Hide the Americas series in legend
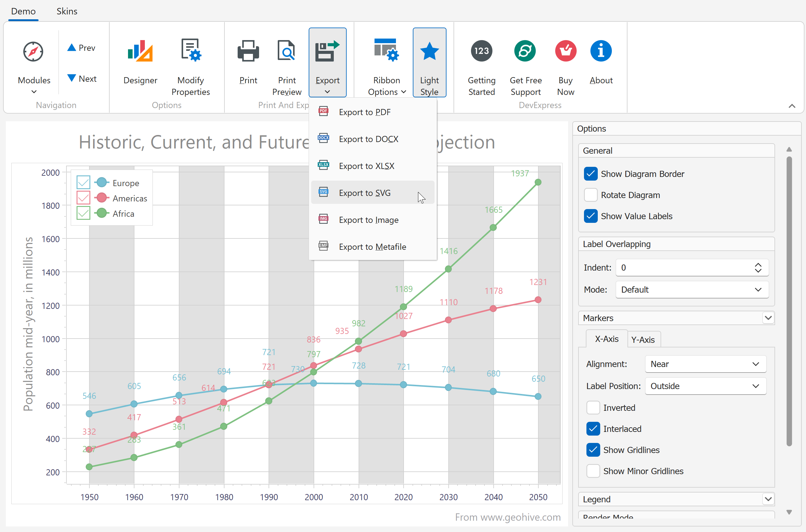Screen dimensions: 806x532 coord(83,198)
